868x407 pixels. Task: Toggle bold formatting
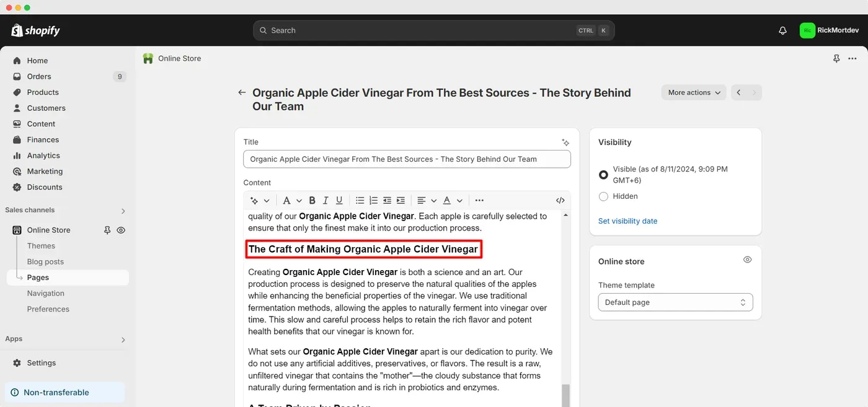tap(312, 201)
